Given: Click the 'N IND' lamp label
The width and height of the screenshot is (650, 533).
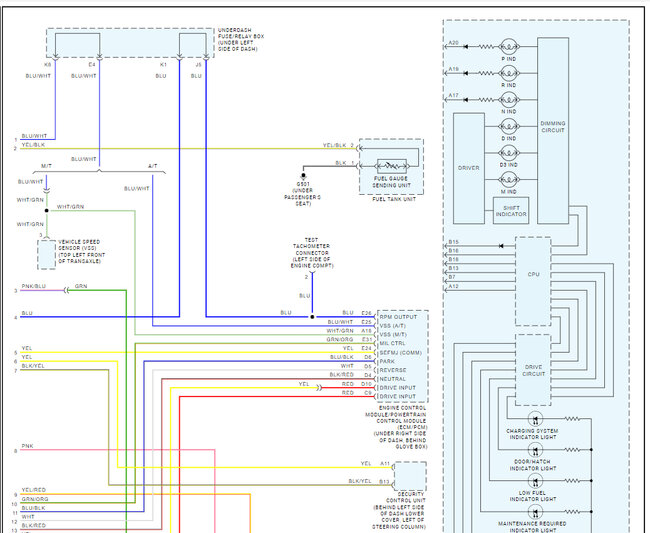Looking at the screenshot, I should point(509,111).
